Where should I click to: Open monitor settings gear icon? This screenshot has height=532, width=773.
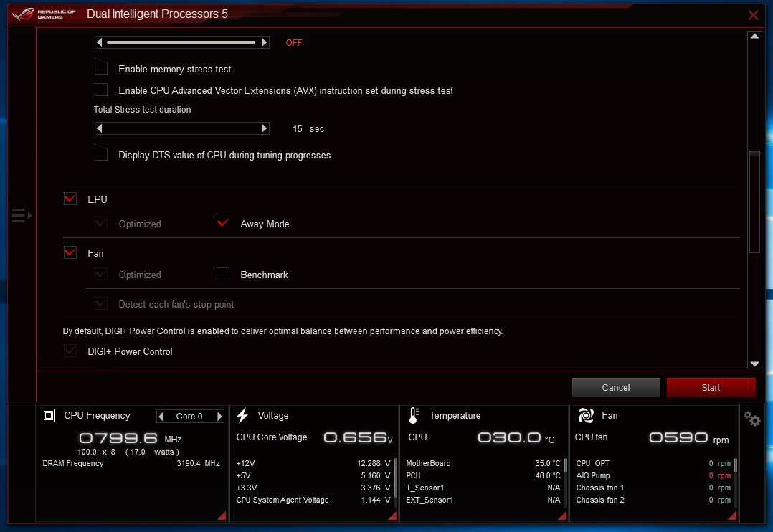[752, 419]
